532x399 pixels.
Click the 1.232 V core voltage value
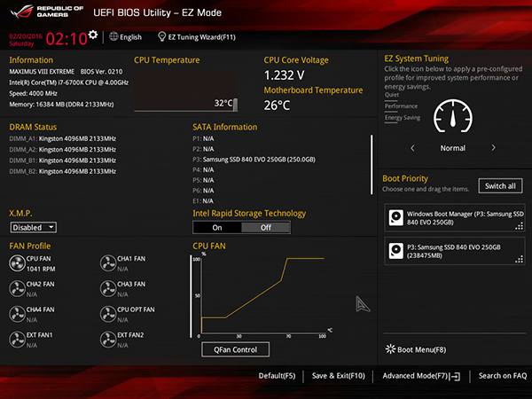285,75
